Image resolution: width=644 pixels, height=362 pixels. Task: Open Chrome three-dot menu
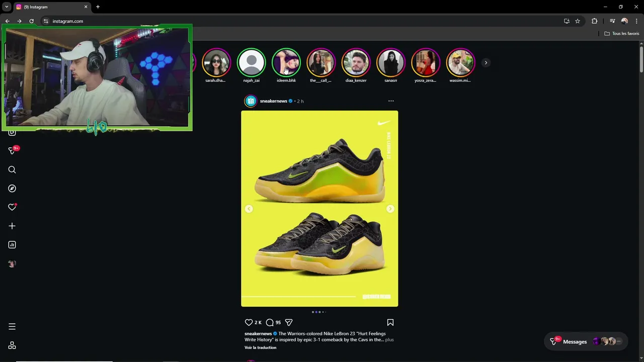636,21
